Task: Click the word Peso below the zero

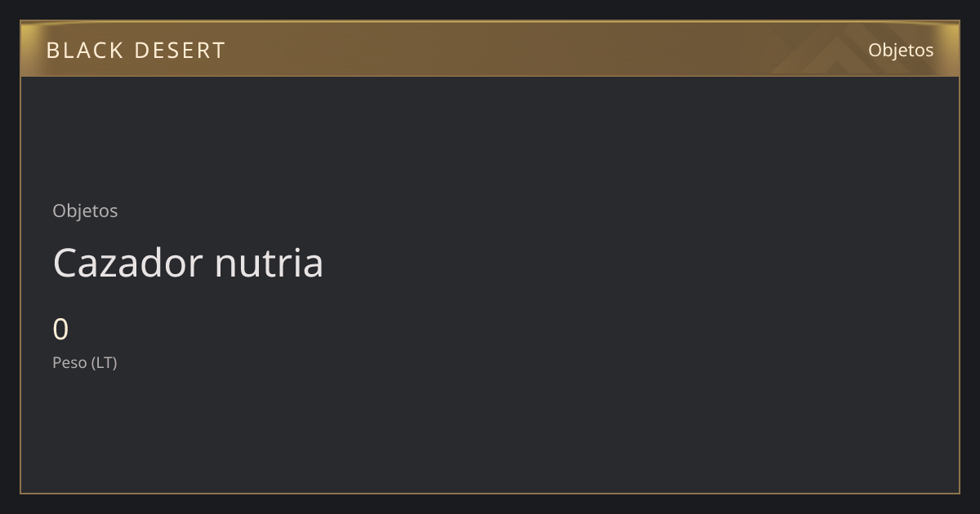Action: 70,362
